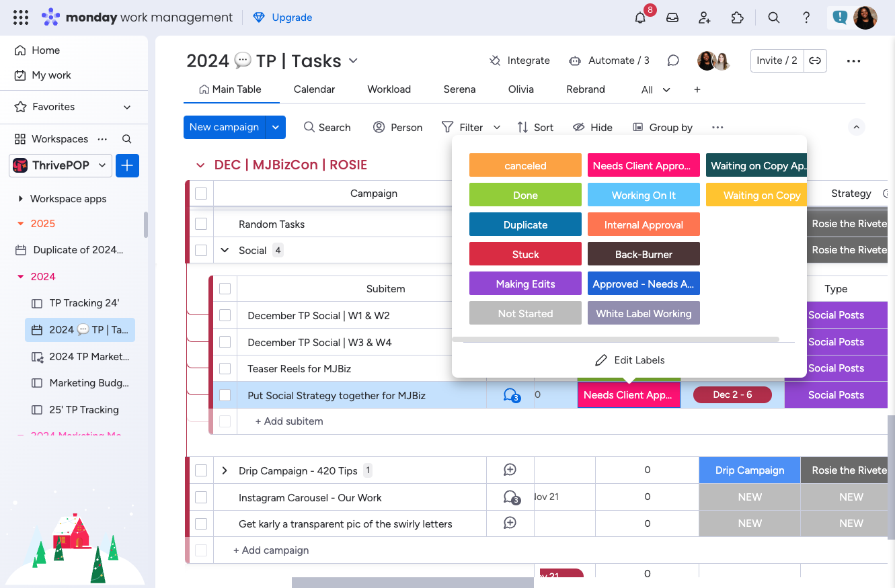Open the inbox tray icon
The image size is (895, 588).
point(672,17)
